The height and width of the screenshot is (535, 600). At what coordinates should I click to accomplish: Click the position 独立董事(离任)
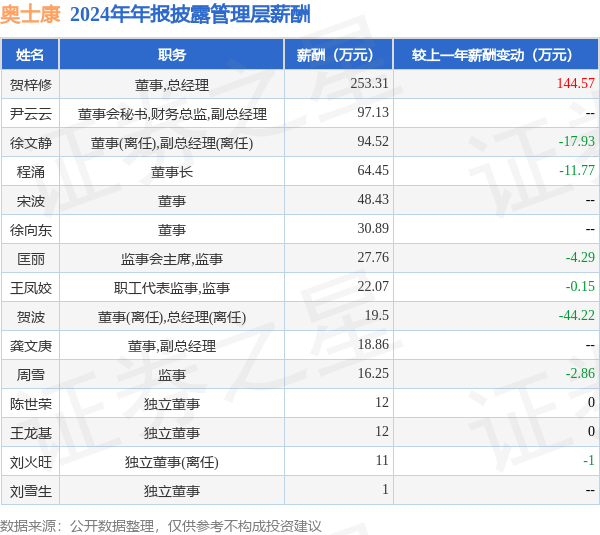tap(172, 462)
